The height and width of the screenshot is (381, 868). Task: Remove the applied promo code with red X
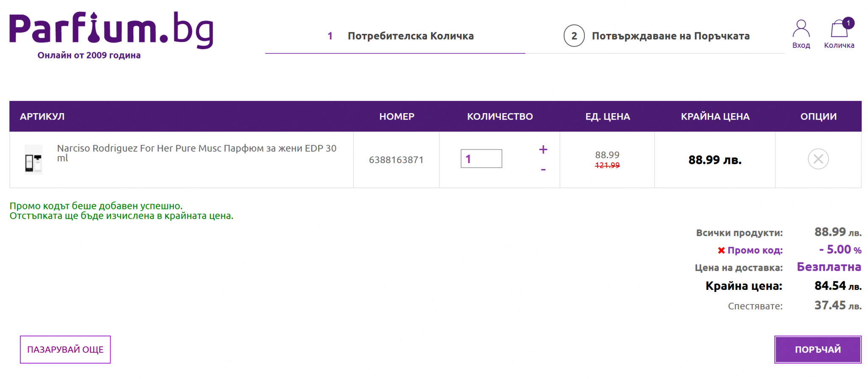721,250
